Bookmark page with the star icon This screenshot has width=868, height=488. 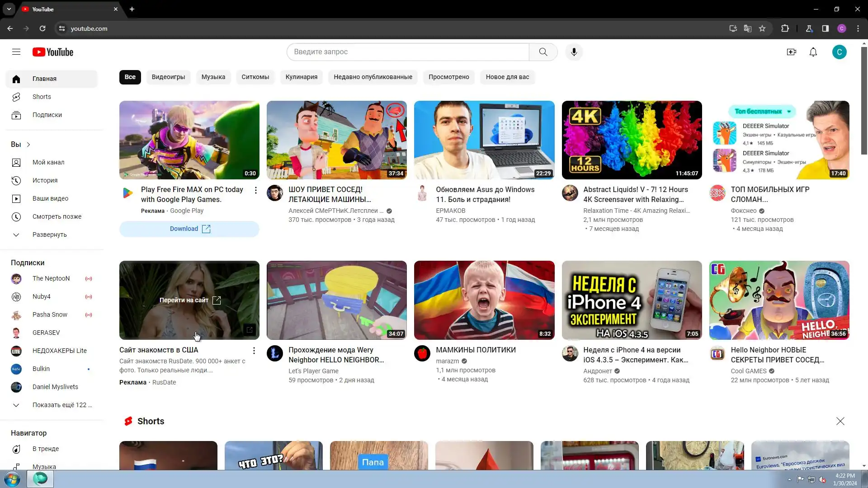[x=762, y=28]
